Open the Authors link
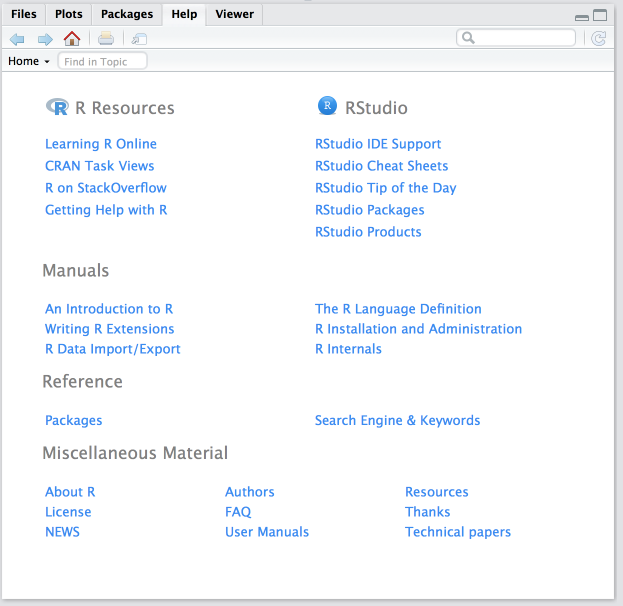 (x=250, y=492)
